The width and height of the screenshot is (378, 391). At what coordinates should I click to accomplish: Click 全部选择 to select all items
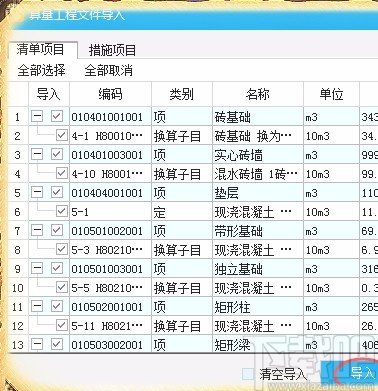[41, 70]
